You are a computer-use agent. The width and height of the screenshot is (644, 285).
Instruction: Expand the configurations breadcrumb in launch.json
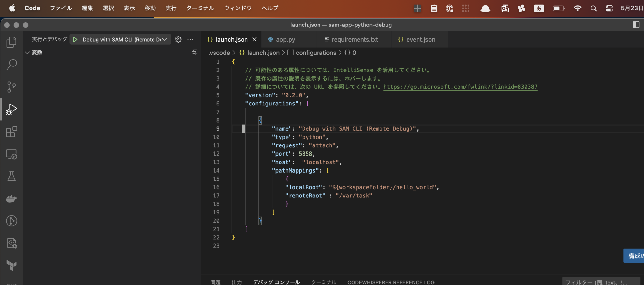coord(315,53)
